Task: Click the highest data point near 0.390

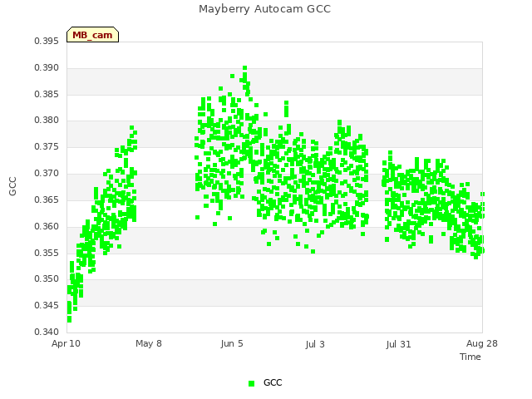Action: 244,68
